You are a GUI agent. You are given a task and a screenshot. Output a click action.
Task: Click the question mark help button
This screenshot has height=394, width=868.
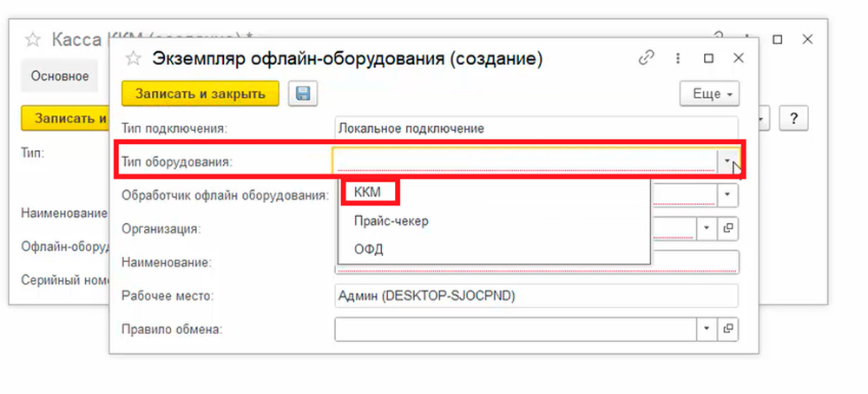coord(793,118)
